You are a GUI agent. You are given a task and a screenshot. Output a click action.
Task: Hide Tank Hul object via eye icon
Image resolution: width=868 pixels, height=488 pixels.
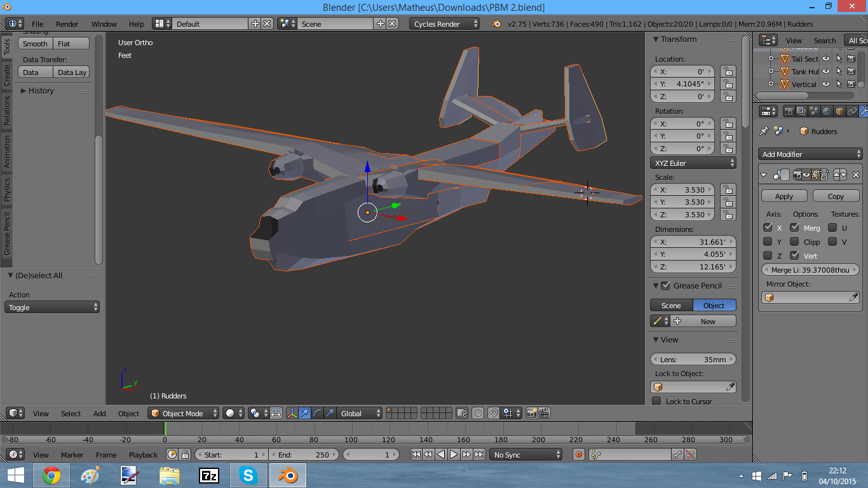click(x=827, y=71)
